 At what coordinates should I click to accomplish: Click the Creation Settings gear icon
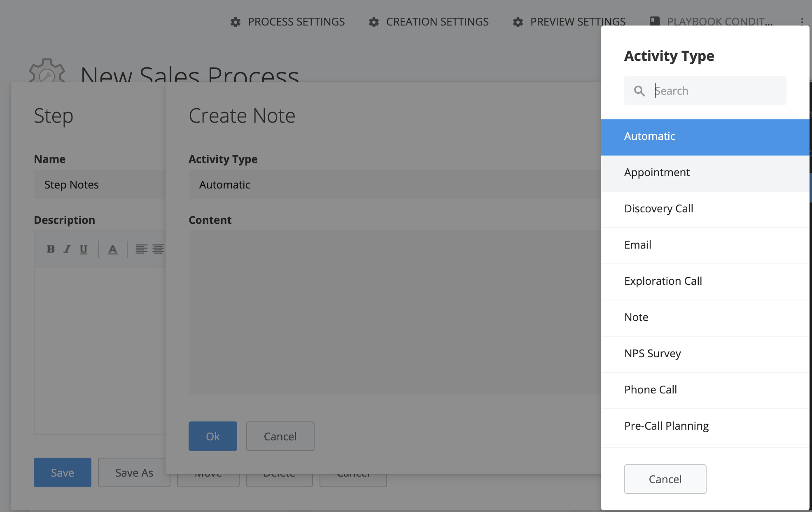374,22
